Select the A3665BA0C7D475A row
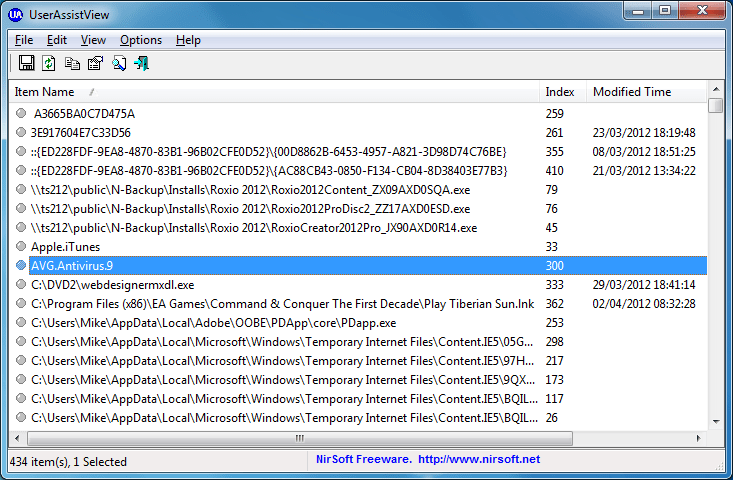The width and height of the screenshot is (733, 480). [358, 114]
